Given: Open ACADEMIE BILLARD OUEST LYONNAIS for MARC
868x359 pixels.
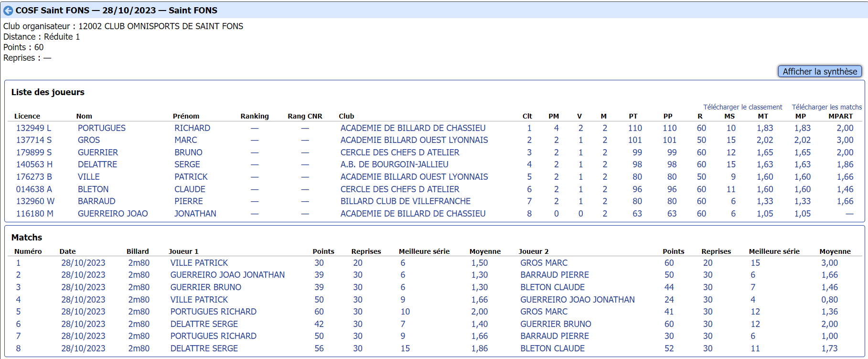Looking at the screenshot, I should coord(414,140).
